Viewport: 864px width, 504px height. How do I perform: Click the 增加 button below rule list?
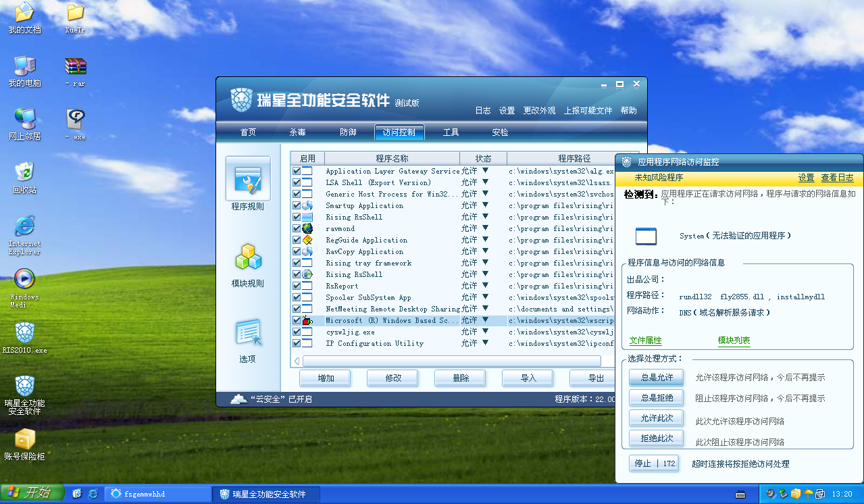tap(326, 378)
